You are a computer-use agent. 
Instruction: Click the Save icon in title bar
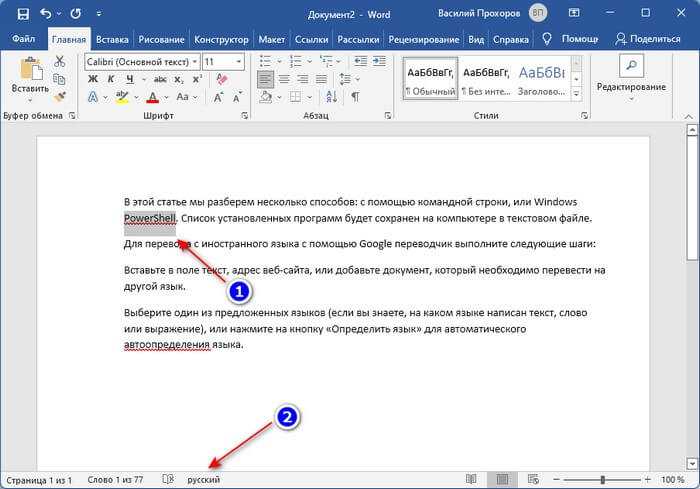23,14
